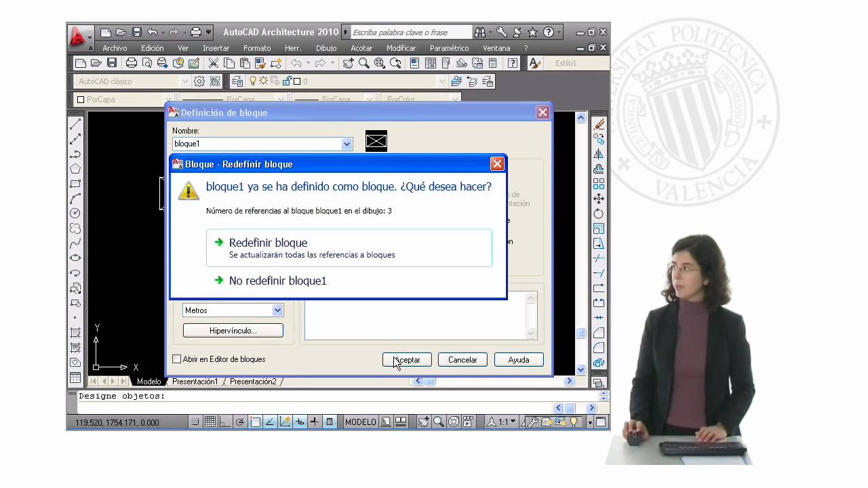Select the Line draw tool

[x=75, y=124]
